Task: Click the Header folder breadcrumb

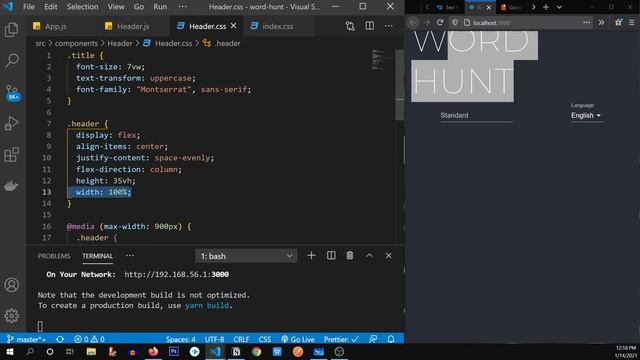Action: coord(120,43)
